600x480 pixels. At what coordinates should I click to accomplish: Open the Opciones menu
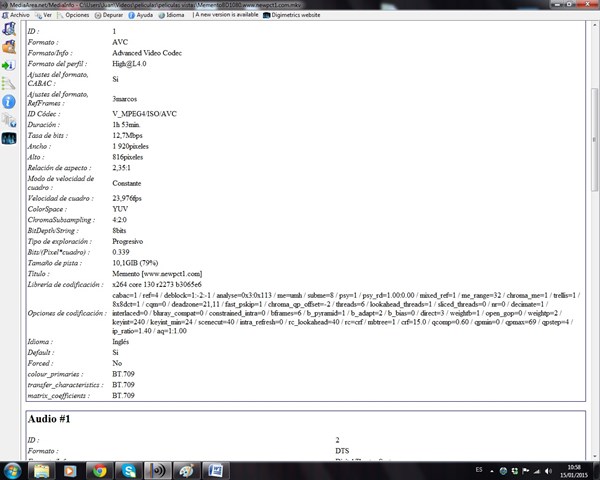(73, 15)
